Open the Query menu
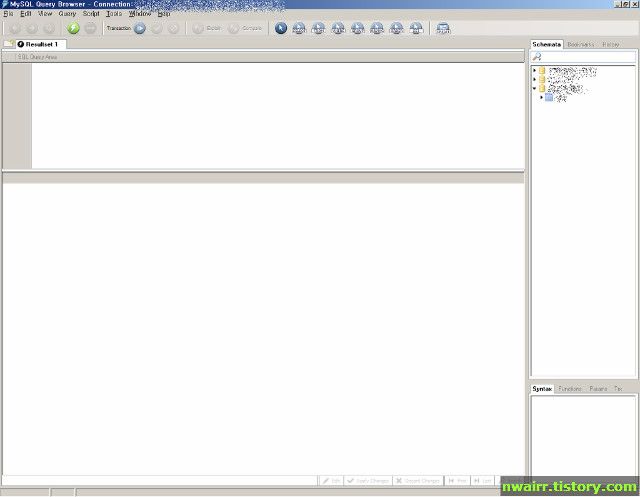Image resolution: width=640 pixels, height=497 pixels. pyautogui.click(x=67, y=13)
